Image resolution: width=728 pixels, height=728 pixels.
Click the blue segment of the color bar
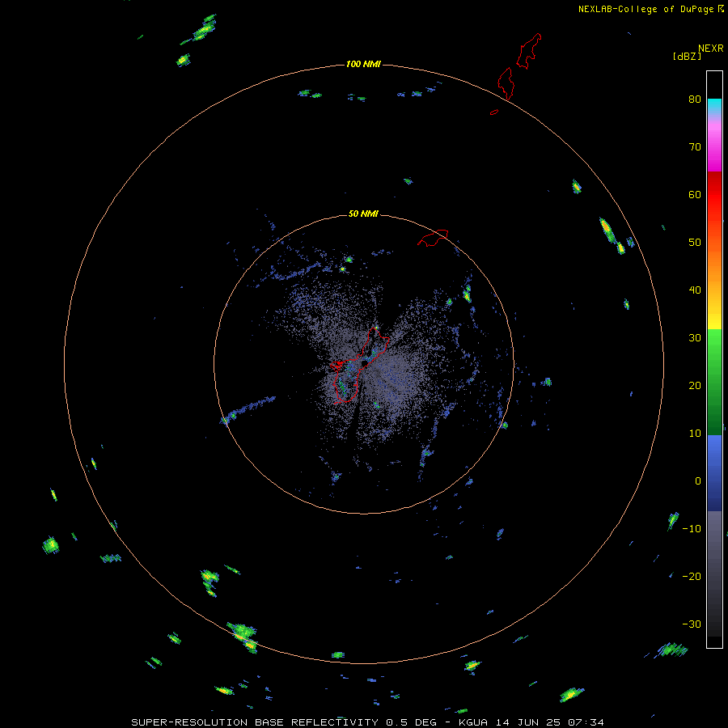(x=714, y=472)
